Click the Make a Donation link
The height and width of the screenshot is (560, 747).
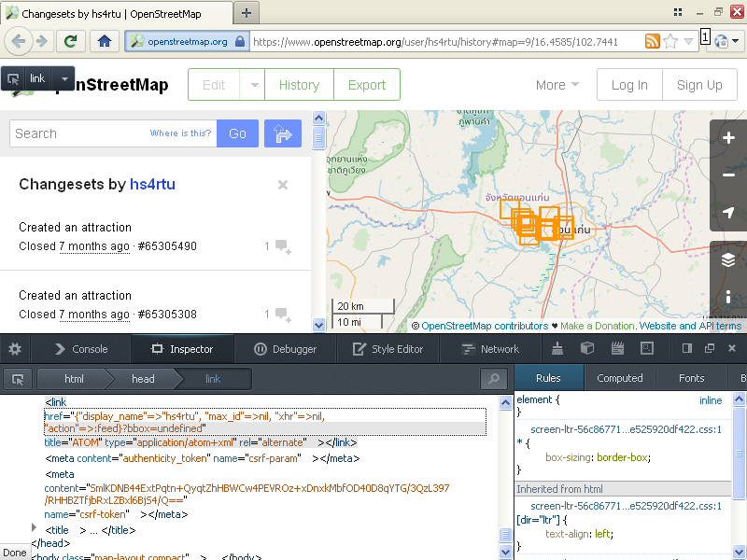click(x=598, y=326)
